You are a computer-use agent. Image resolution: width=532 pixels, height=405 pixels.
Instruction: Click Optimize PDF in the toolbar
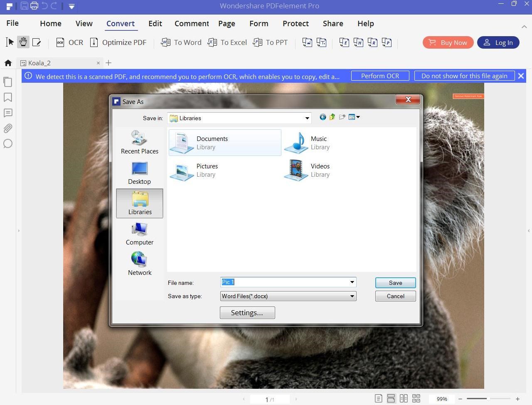(x=118, y=42)
